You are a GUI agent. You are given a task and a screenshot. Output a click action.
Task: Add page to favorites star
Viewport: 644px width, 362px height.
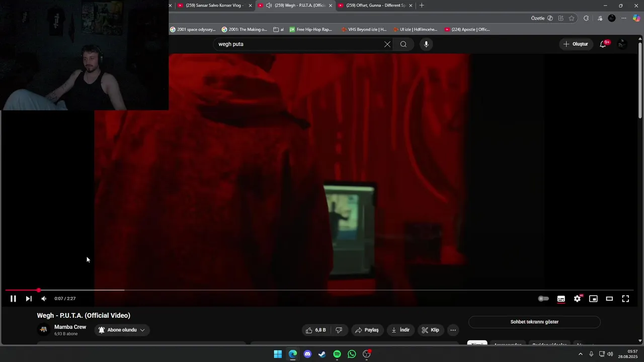point(572,18)
